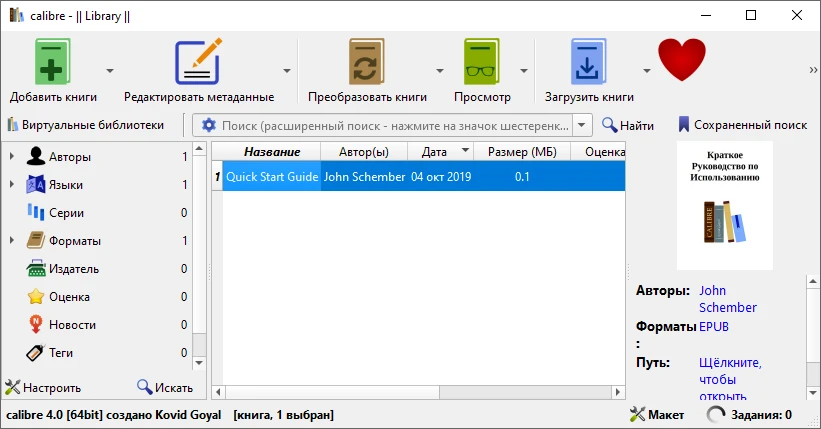
Task: Expand the Языки tree node
Action: click(x=12, y=185)
